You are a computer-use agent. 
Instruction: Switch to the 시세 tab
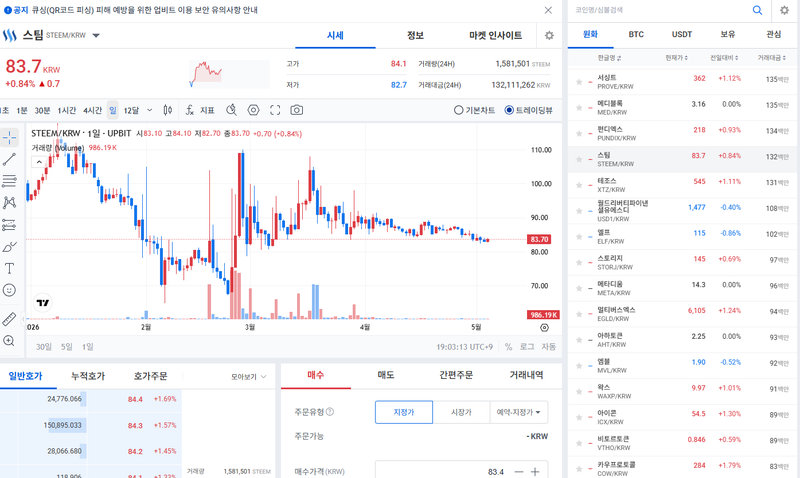[335, 35]
